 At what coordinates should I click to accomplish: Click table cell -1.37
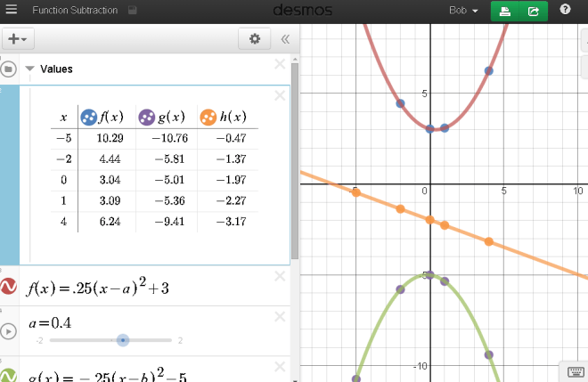(x=231, y=159)
